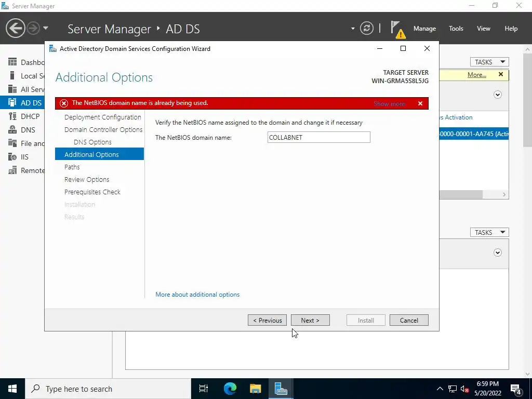Click the Cancel button
This screenshot has height=399, width=532.
pyautogui.click(x=409, y=320)
